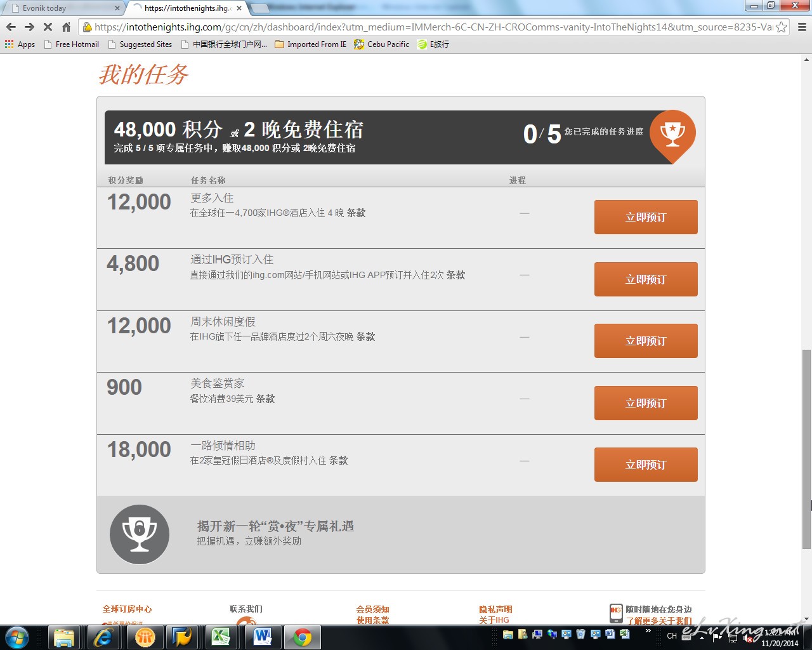This screenshot has height=650, width=812.
Task: Open the 全球订房中心 footer link
Action: point(128,609)
